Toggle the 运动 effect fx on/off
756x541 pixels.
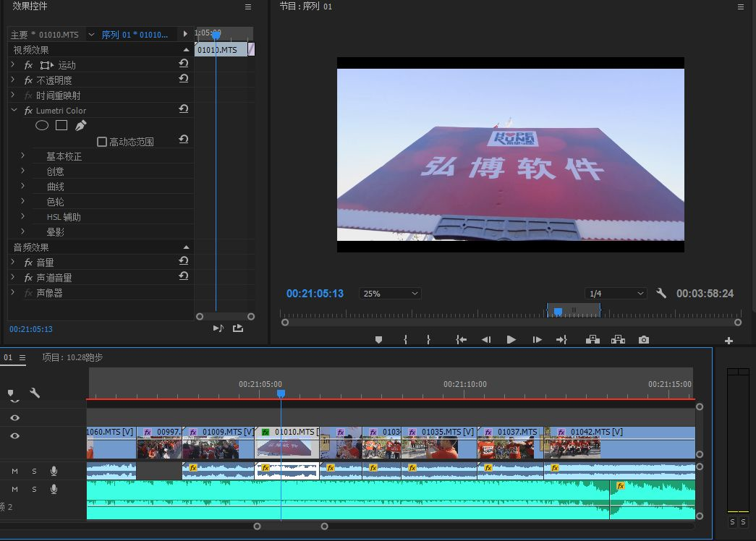(28, 65)
